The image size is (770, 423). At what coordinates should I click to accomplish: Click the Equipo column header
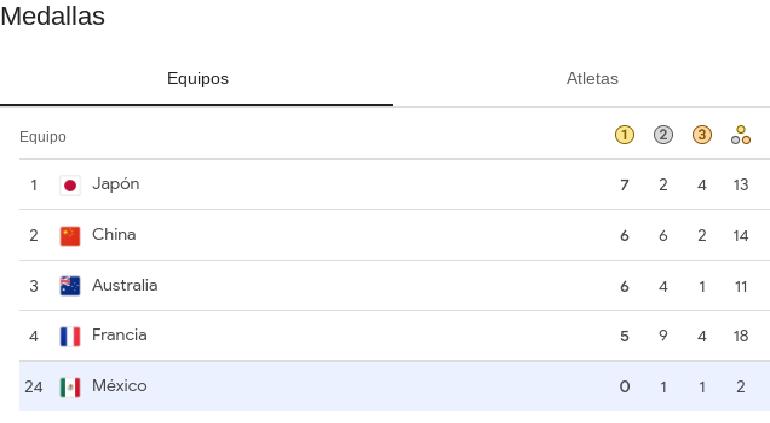[x=43, y=137]
